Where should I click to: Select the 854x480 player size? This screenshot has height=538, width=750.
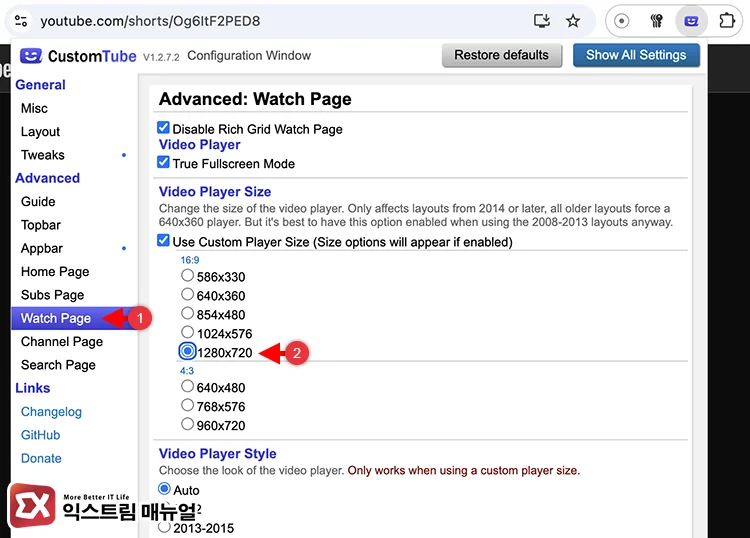pos(187,314)
